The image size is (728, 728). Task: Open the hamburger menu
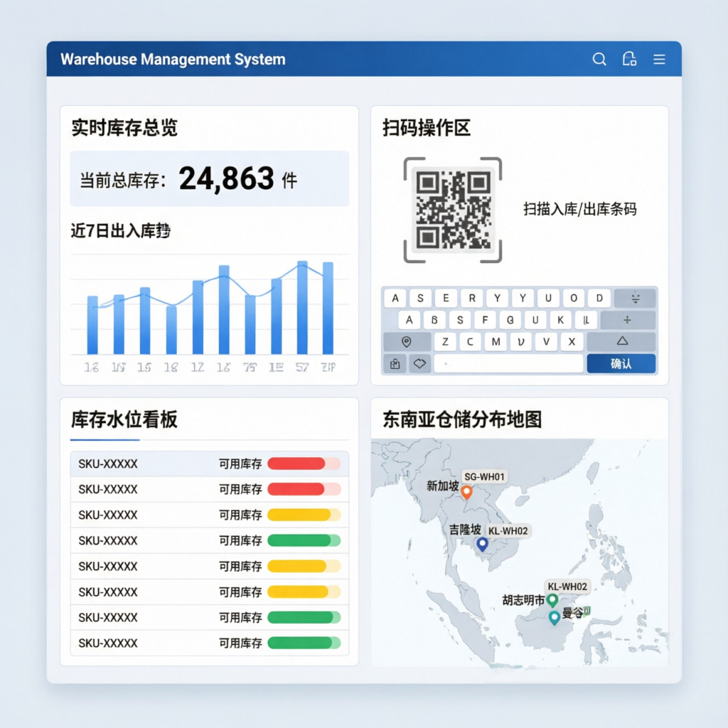tap(659, 59)
